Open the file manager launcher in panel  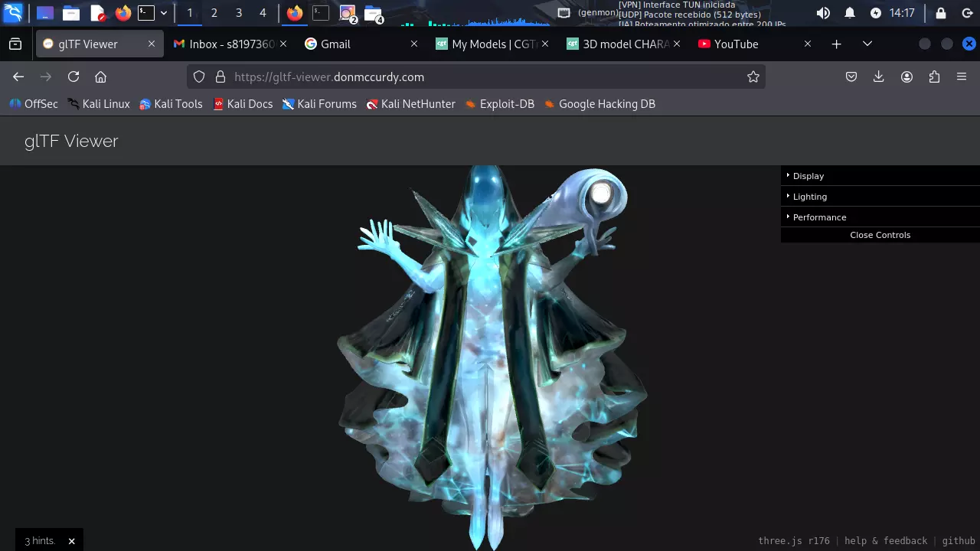coord(71,13)
